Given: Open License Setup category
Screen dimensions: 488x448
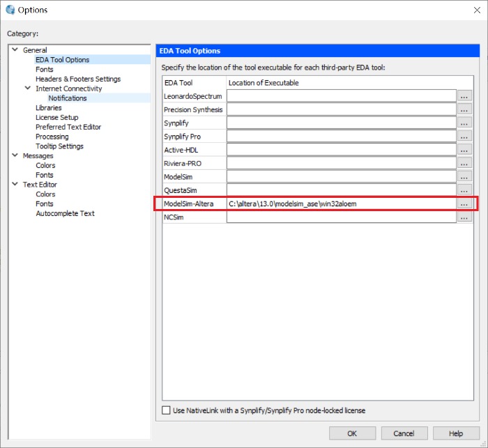Looking at the screenshot, I should click(x=56, y=118).
